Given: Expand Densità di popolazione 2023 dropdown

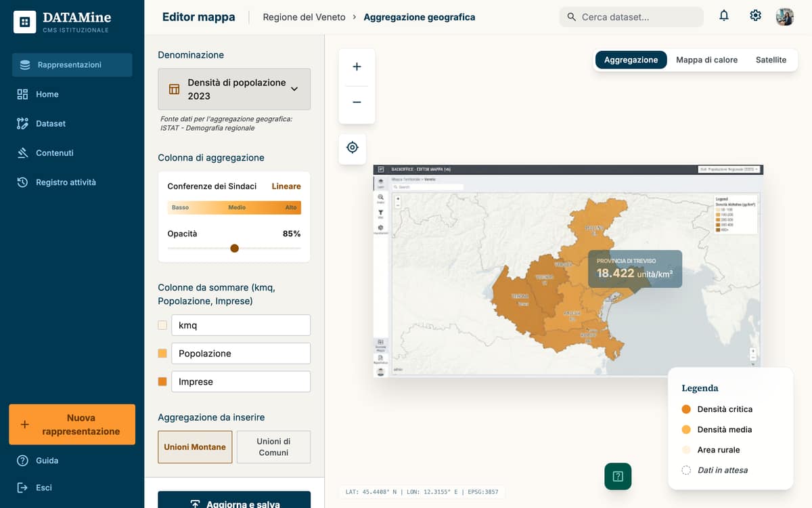Looking at the screenshot, I should point(234,89).
